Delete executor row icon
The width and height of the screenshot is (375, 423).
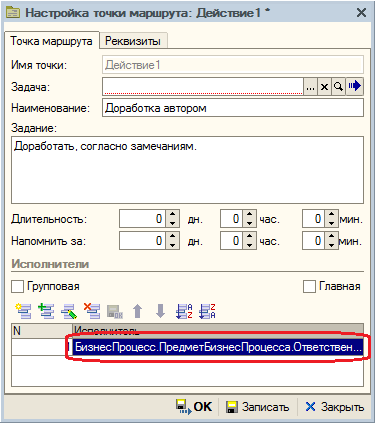coord(92,311)
